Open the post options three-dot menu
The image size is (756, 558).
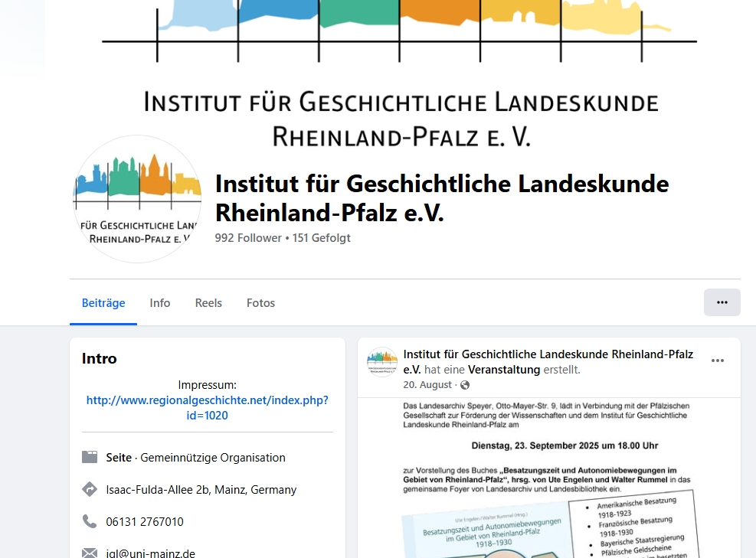[x=718, y=361]
